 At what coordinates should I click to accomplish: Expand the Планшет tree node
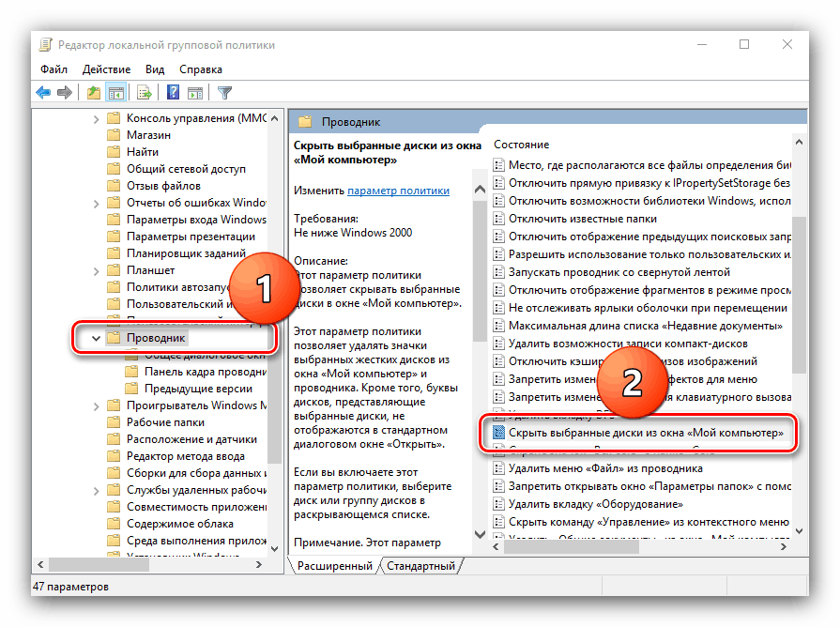(x=97, y=271)
